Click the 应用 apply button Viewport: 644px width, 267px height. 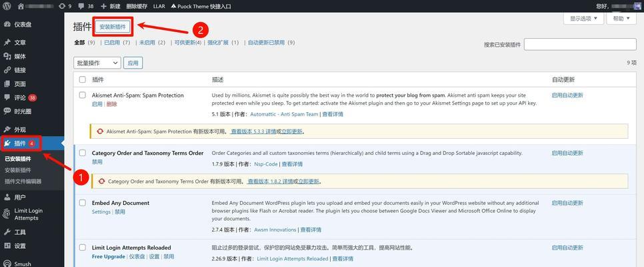pyautogui.click(x=133, y=63)
